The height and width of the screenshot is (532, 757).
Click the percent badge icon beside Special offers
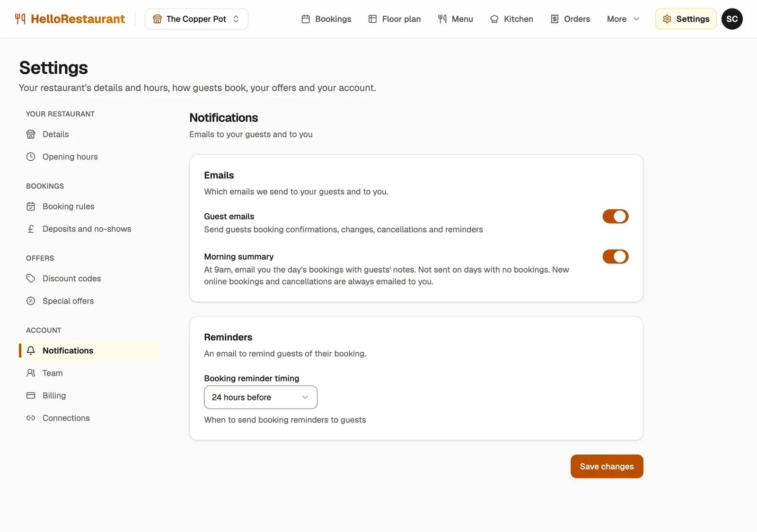click(x=31, y=301)
